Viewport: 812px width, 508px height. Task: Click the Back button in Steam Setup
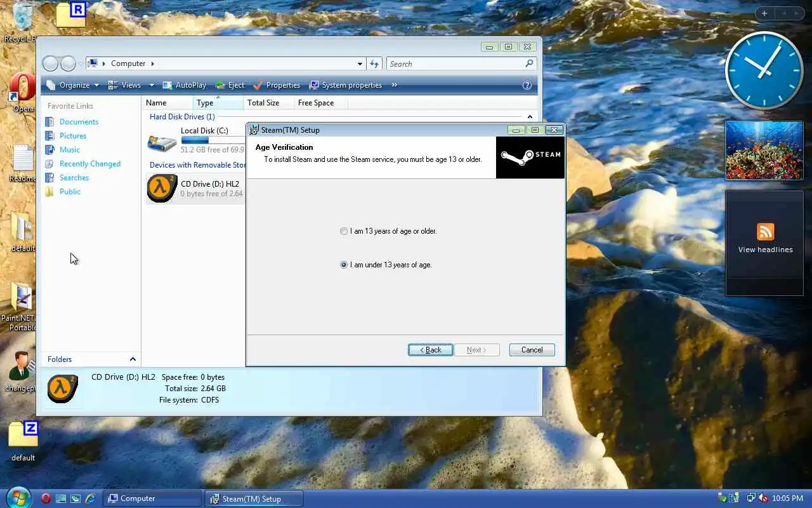pyautogui.click(x=430, y=350)
